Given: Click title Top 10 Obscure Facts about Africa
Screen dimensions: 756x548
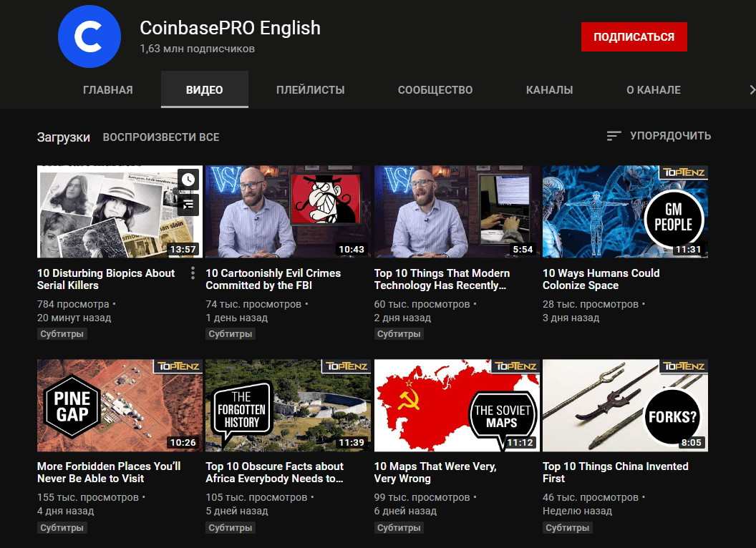Looking at the screenshot, I should coord(275,472).
